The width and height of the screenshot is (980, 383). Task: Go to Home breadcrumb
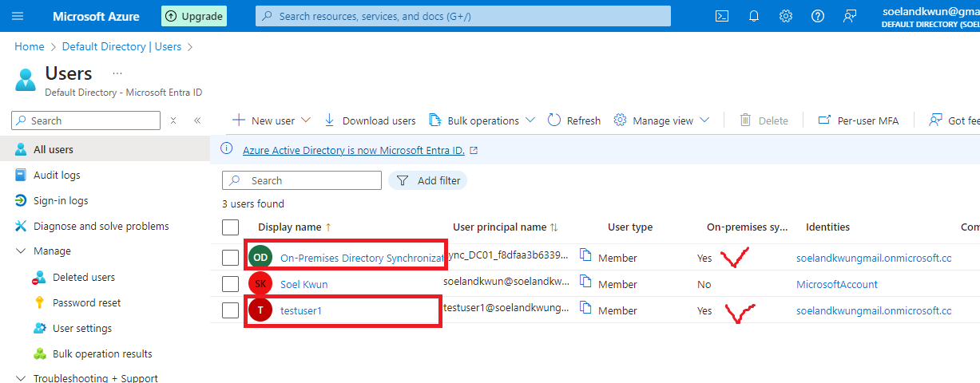(x=30, y=47)
